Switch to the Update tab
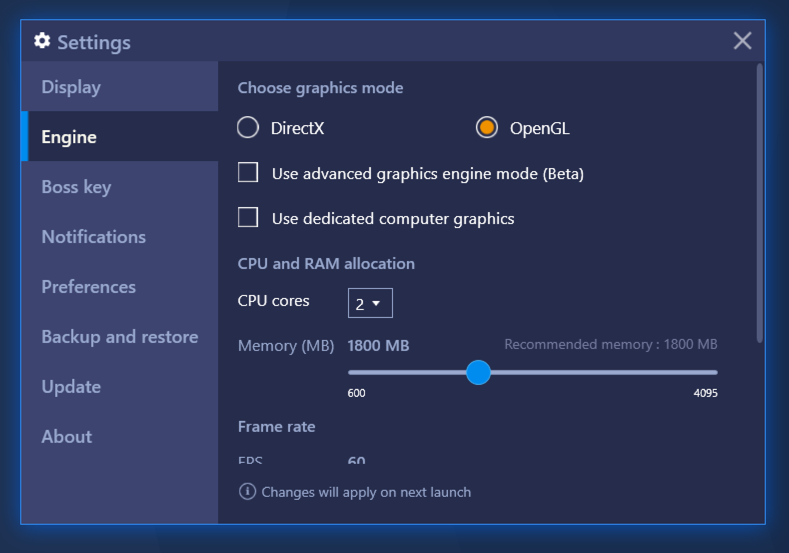The width and height of the screenshot is (789, 553). (71, 387)
